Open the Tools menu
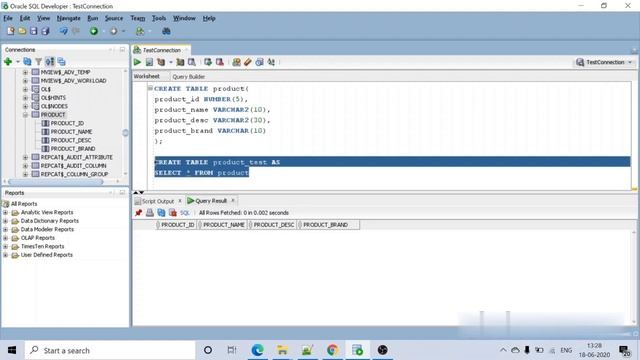The image size is (640, 360). (x=159, y=18)
